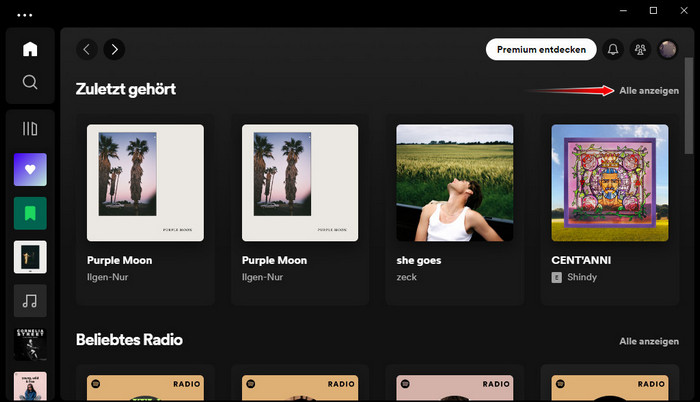Open the user profile avatar
Viewport: 700px width, 402px height.
[x=667, y=49]
